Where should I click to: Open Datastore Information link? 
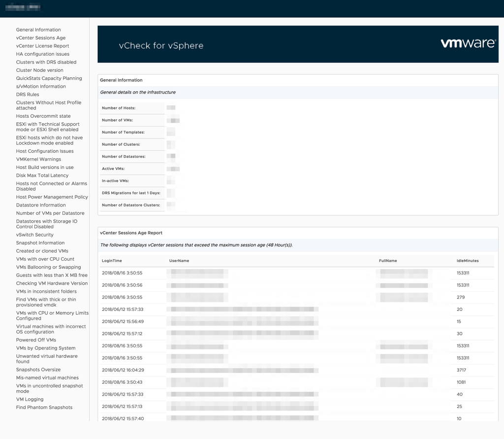pyautogui.click(x=41, y=204)
